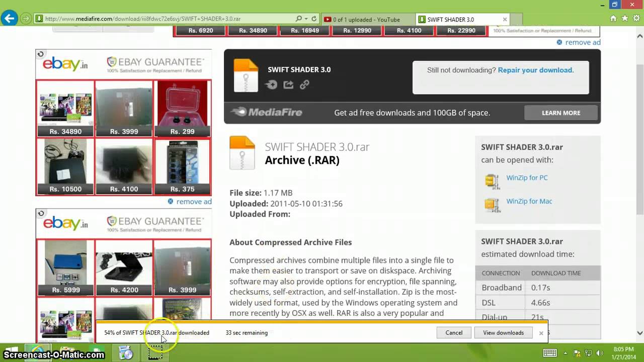Click the mediafire.com URL address field
Viewport: 644px width, 362px height.
166,19
